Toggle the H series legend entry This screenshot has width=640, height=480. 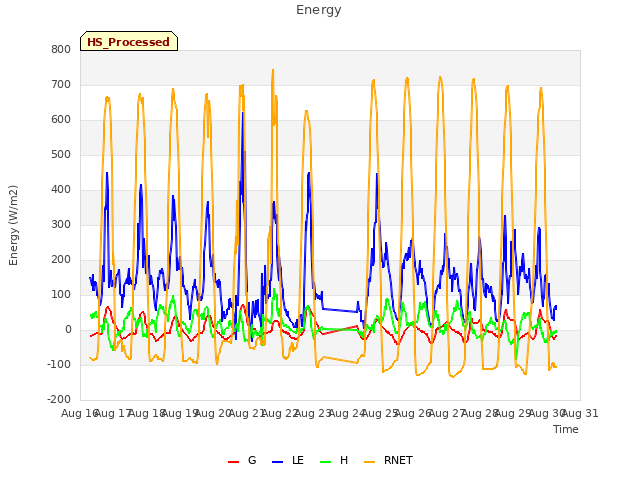pyautogui.click(x=334, y=460)
